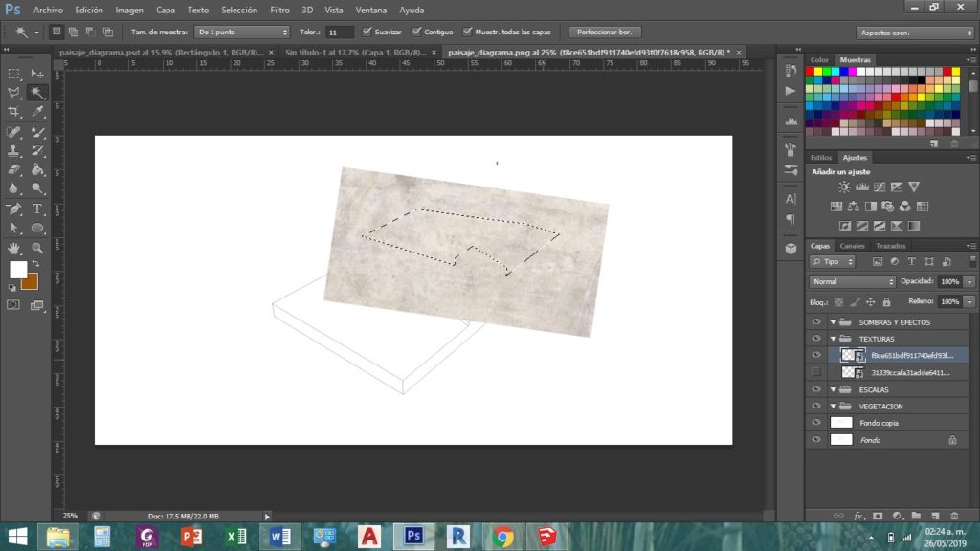Viewport: 980px width, 551px height.
Task: Select the Zoom tool
Action: click(x=37, y=248)
